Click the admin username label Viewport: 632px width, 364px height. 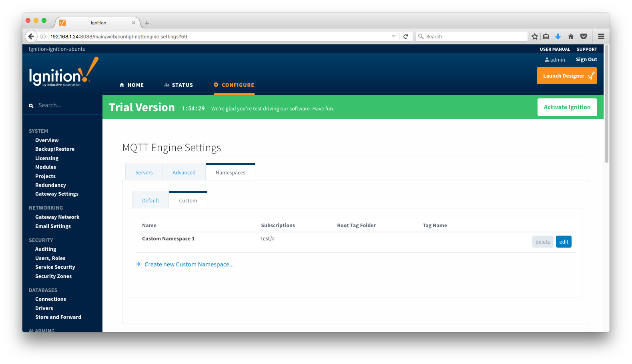[x=558, y=60]
